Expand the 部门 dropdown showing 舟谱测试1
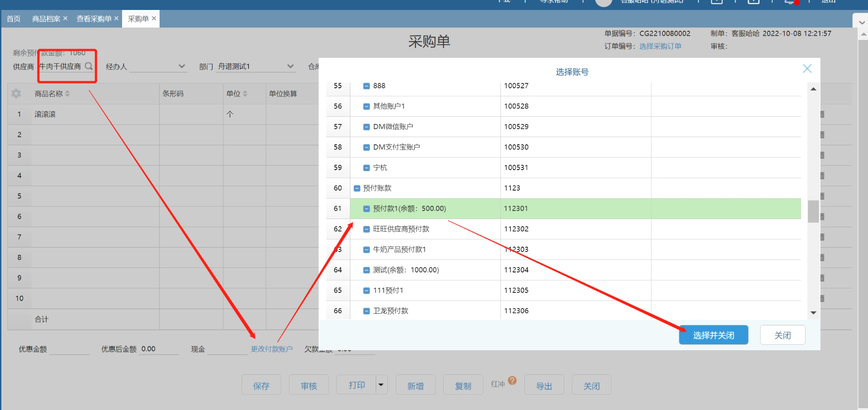868x410 pixels. pyautogui.click(x=290, y=67)
